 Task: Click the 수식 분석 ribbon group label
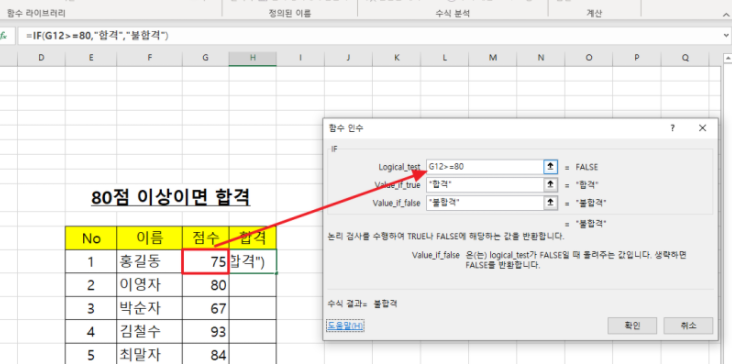[x=452, y=14]
